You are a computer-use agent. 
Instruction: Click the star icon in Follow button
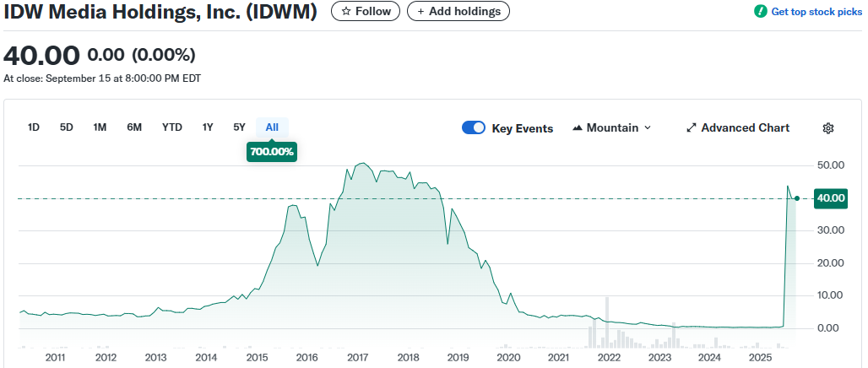tap(346, 11)
